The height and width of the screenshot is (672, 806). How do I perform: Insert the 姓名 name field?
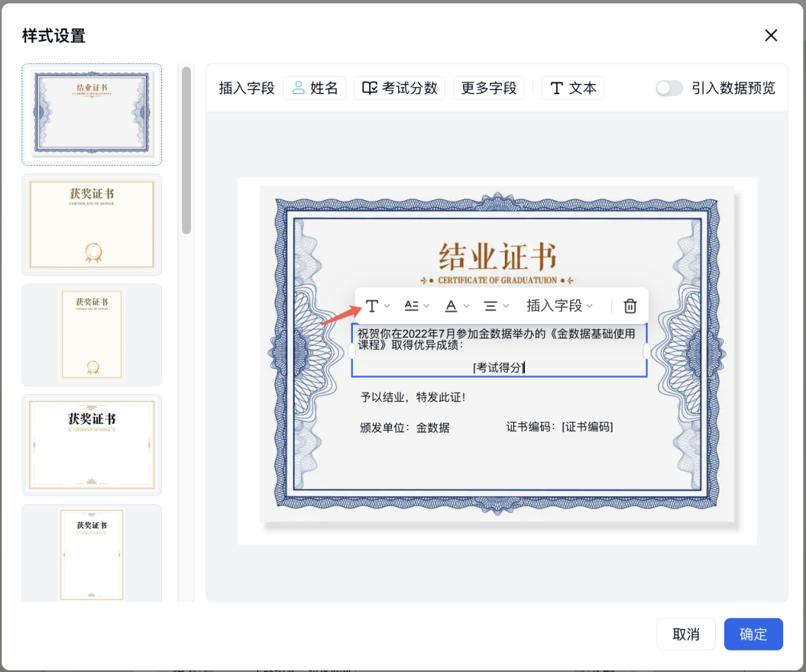315,88
